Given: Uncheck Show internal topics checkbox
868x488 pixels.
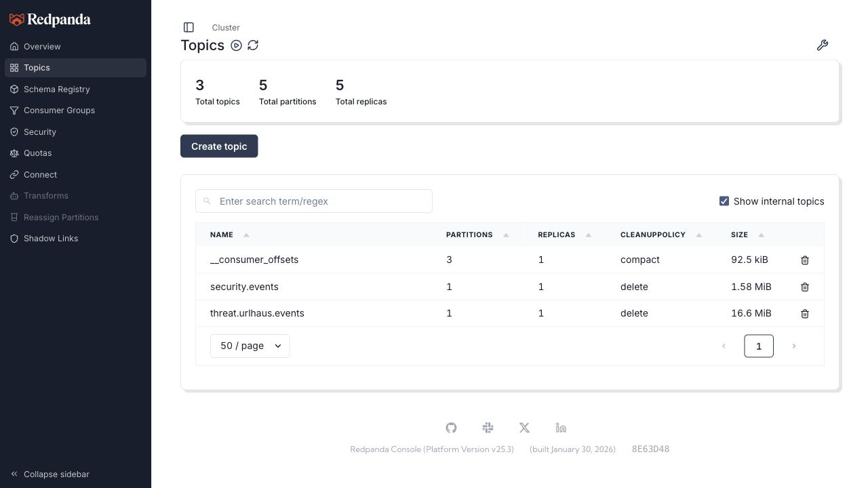Looking at the screenshot, I should coord(724,201).
